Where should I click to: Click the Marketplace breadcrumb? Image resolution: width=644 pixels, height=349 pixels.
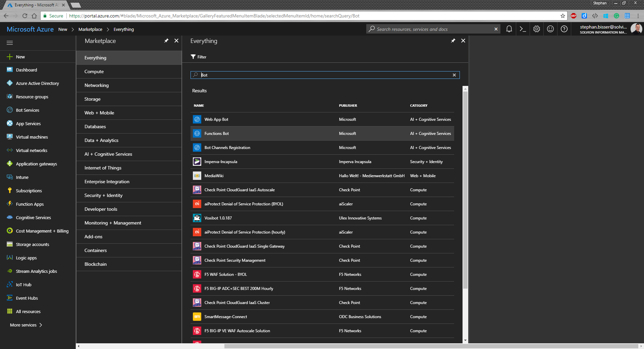pyautogui.click(x=90, y=30)
